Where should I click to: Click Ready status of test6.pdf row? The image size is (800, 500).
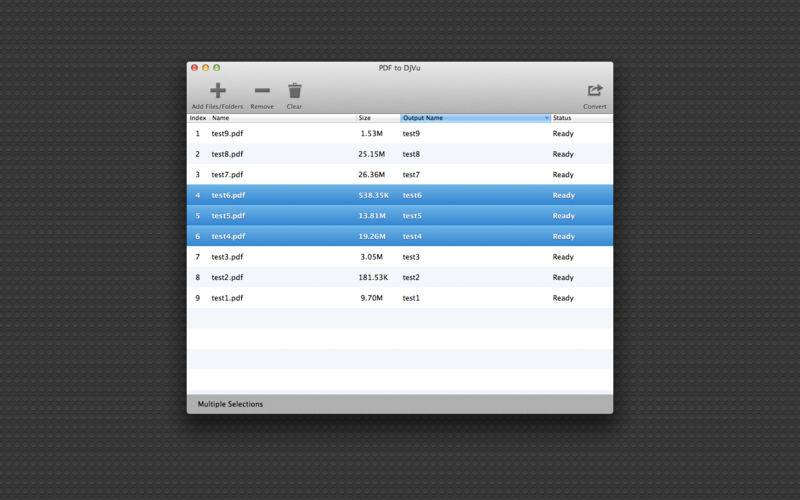564,195
